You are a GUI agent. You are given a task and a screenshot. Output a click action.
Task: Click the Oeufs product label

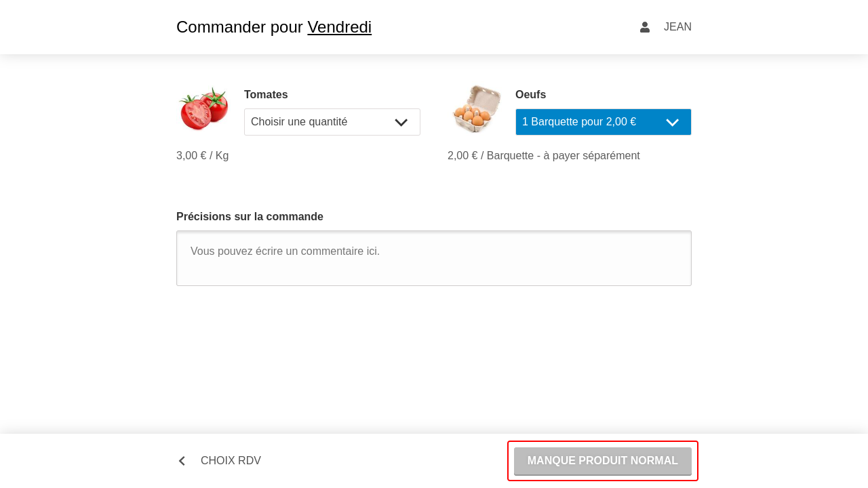click(530, 95)
